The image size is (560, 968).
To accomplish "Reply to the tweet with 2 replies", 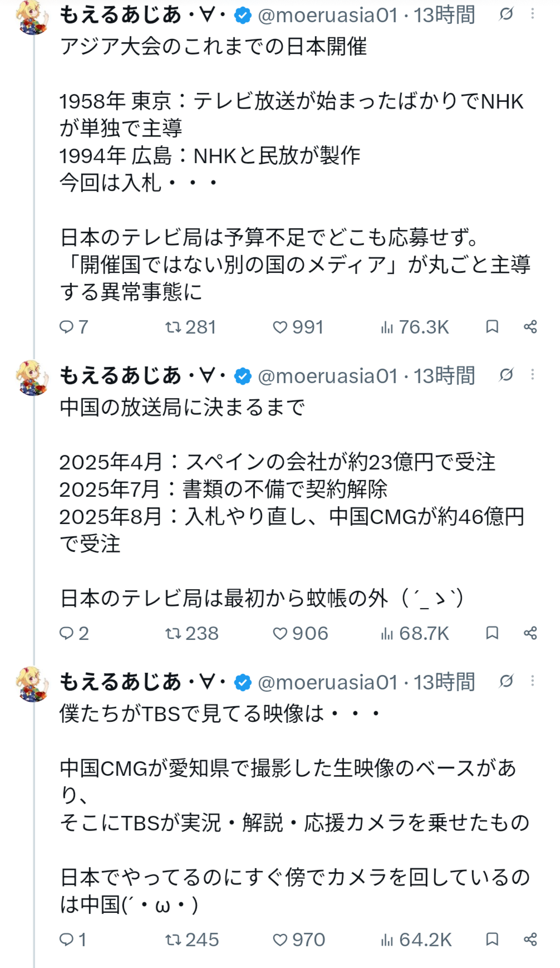I will (x=74, y=633).
